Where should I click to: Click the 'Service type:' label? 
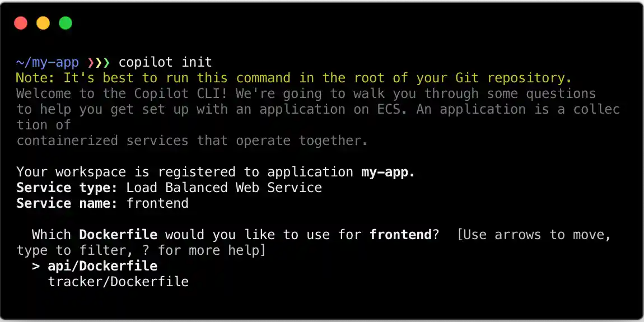[67, 188]
